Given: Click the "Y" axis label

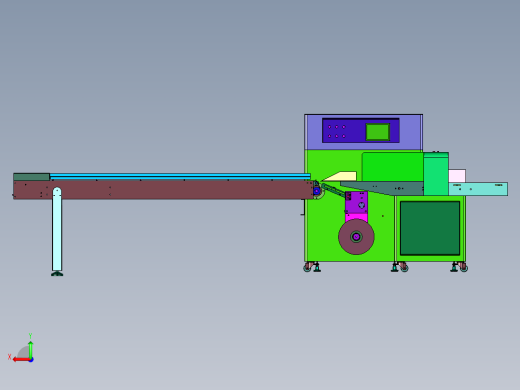Looking at the screenshot, I should [30, 336].
